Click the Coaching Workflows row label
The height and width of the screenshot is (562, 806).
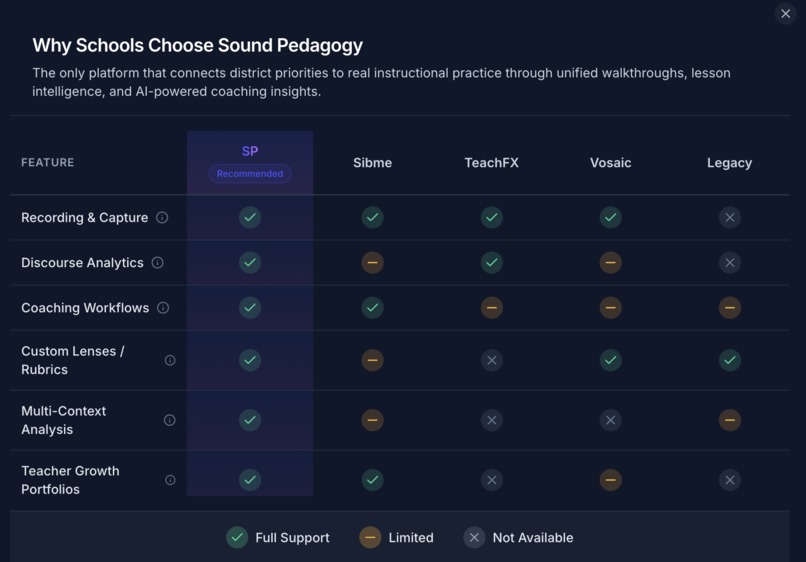click(85, 308)
